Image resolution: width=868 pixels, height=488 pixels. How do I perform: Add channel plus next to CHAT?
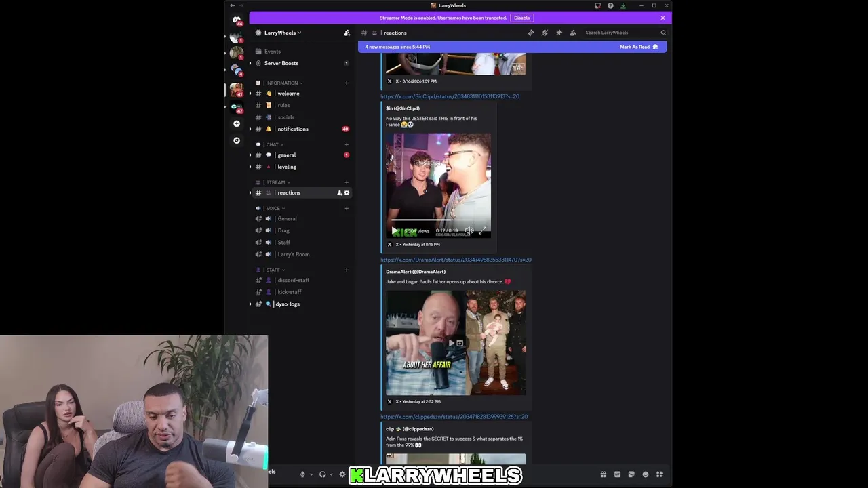[347, 144]
